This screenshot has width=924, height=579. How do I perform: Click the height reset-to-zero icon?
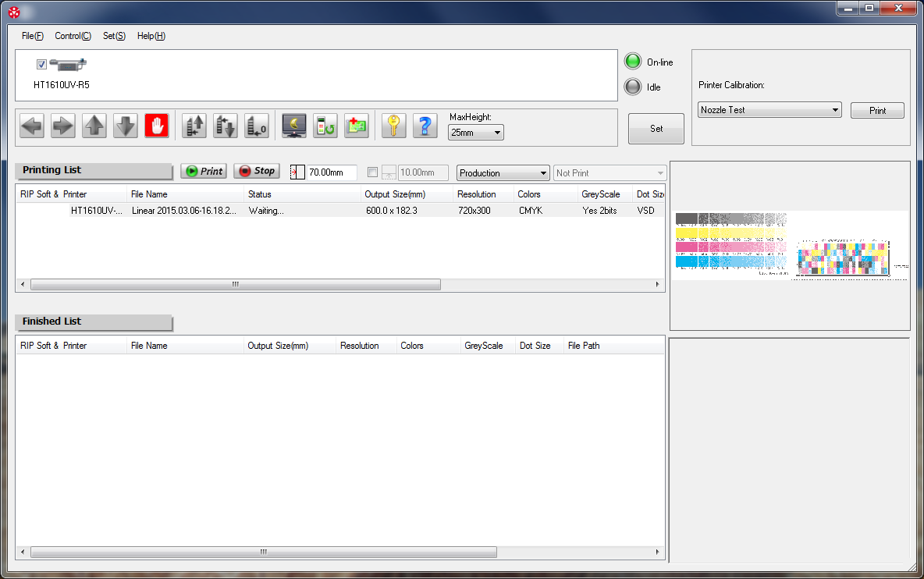coord(256,126)
